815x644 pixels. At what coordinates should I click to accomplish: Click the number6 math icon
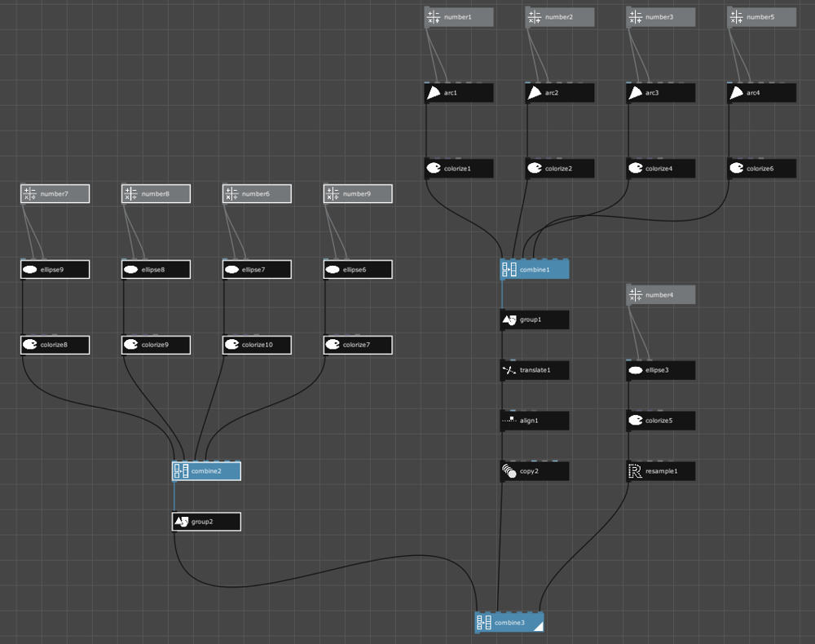231,194
